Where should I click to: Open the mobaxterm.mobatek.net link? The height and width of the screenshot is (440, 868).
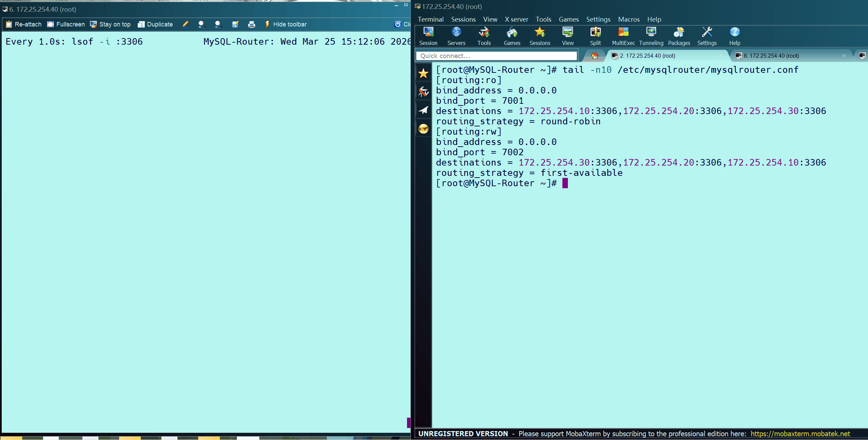800,434
